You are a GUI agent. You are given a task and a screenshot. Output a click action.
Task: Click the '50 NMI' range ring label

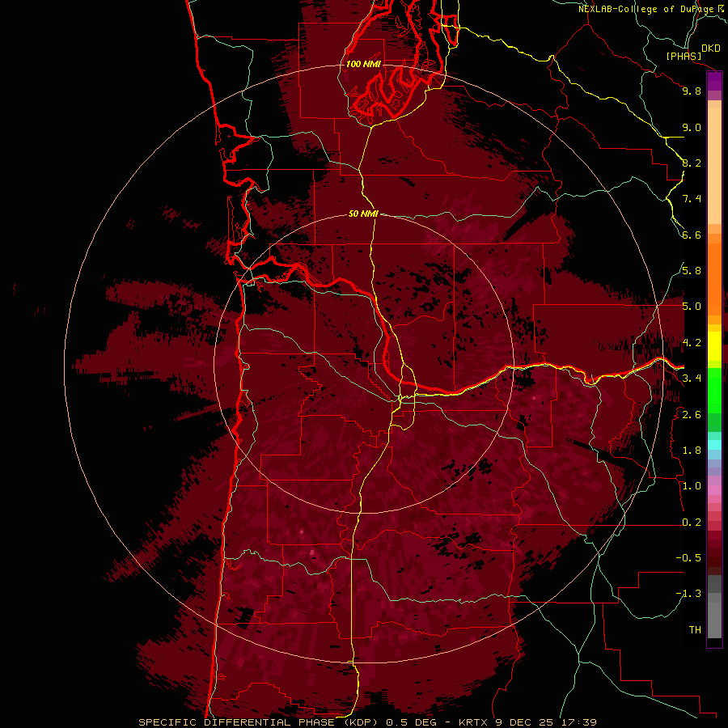pos(363,214)
